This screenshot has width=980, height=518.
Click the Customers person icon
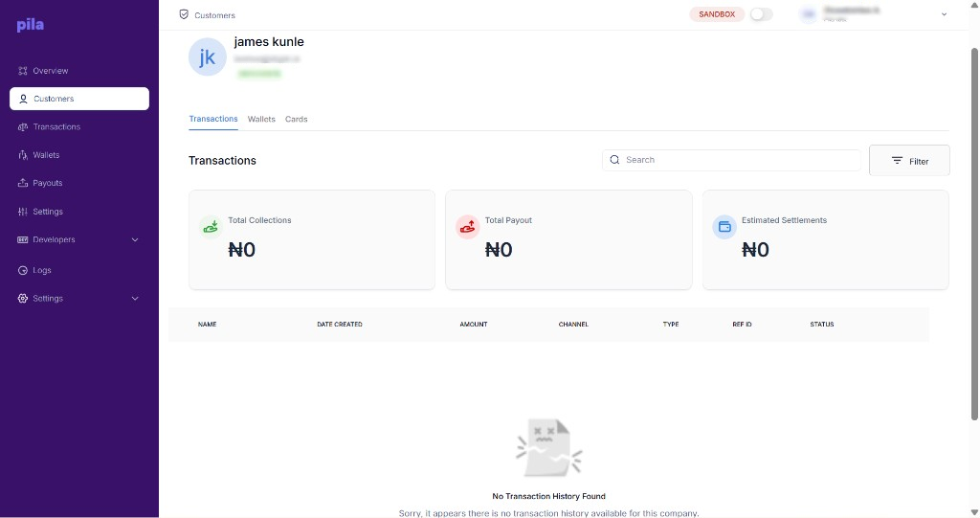coord(23,99)
